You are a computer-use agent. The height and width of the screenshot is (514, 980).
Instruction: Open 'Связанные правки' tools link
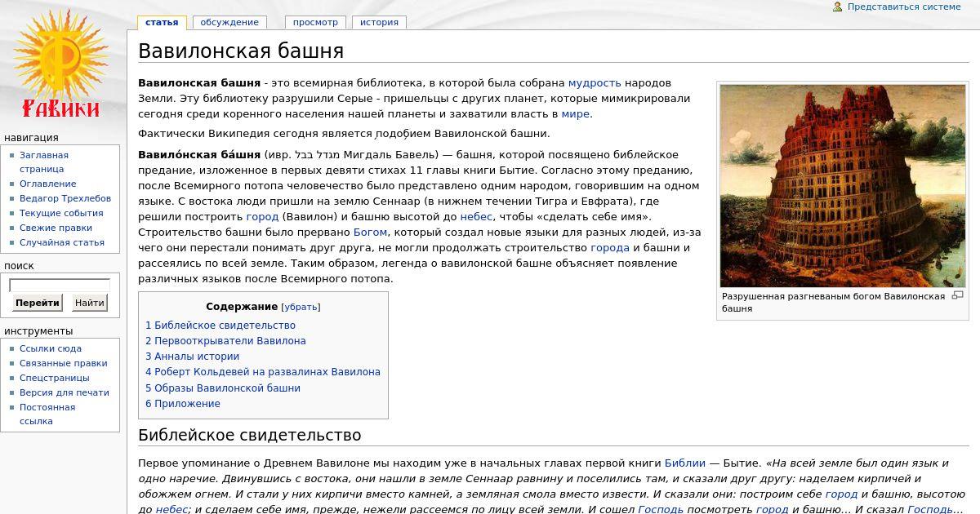pos(64,363)
